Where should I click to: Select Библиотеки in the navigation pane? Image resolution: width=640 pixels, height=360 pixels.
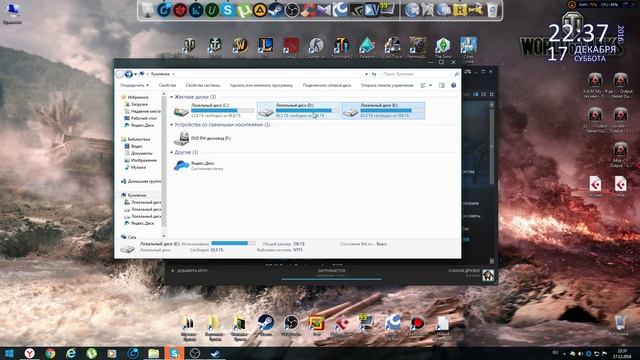(136, 139)
